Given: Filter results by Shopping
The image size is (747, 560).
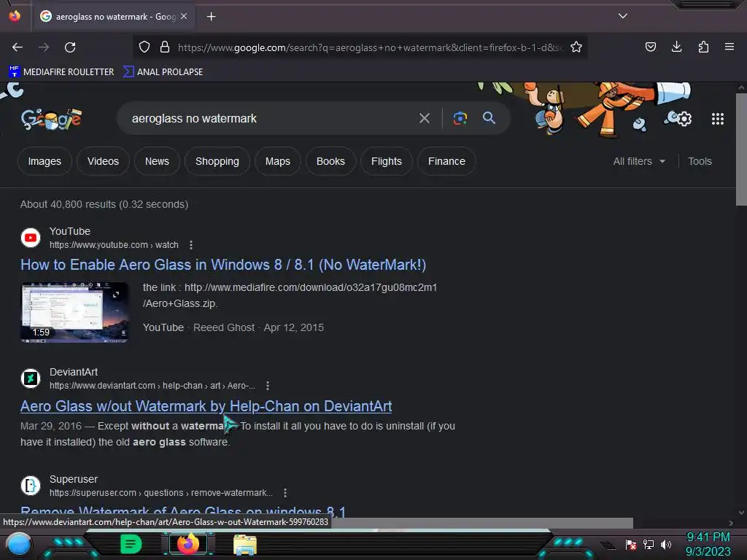Looking at the screenshot, I should [217, 161].
